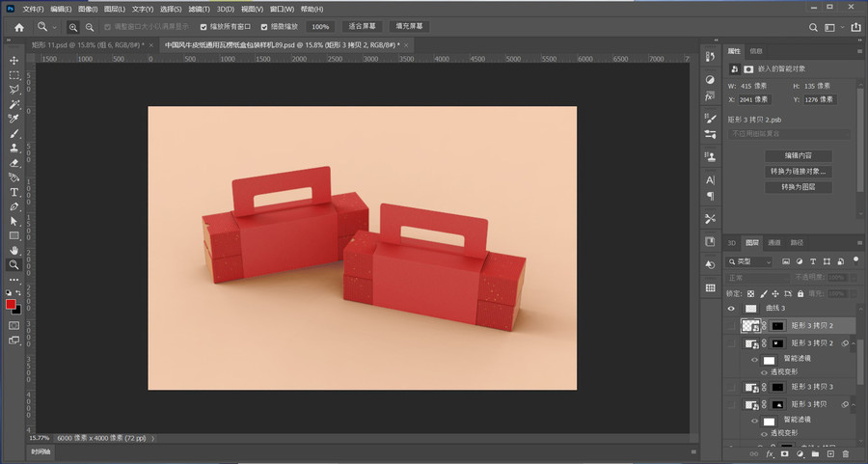Open the background color swatch

pos(18,310)
